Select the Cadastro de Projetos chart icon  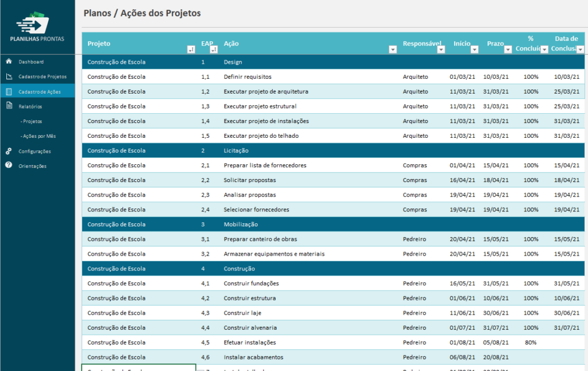tap(8, 76)
